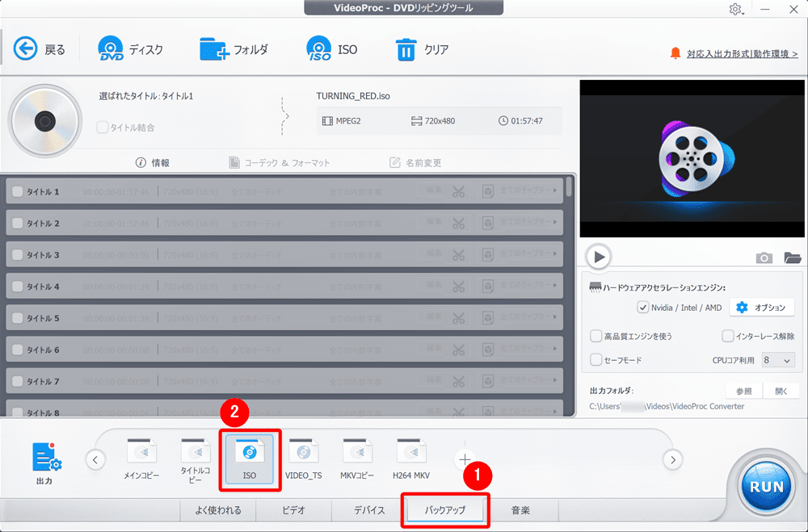Click the snapshot camera icon

[x=764, y=258]
